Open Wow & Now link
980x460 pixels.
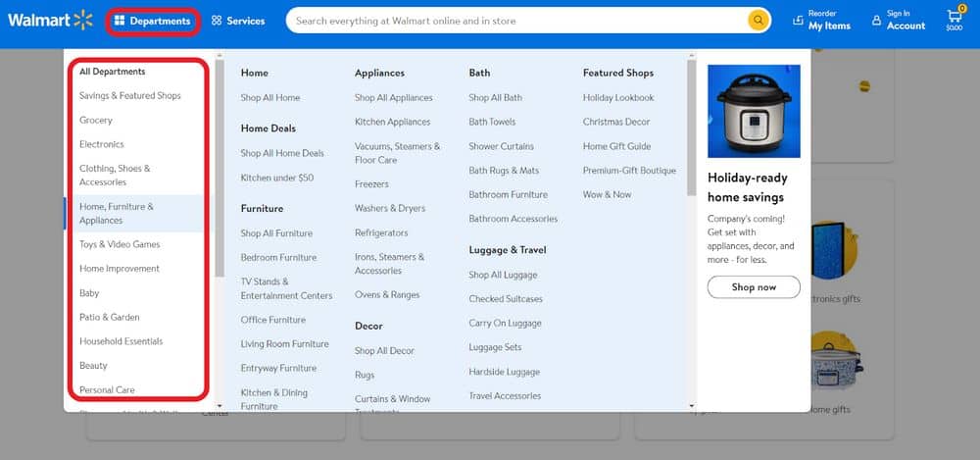[607, 195]
